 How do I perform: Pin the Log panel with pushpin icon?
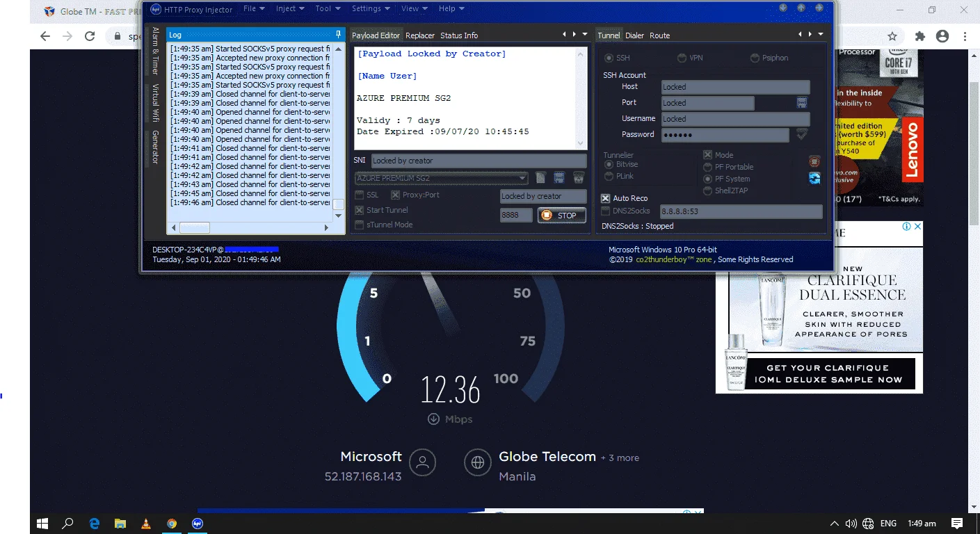point(338,34)
